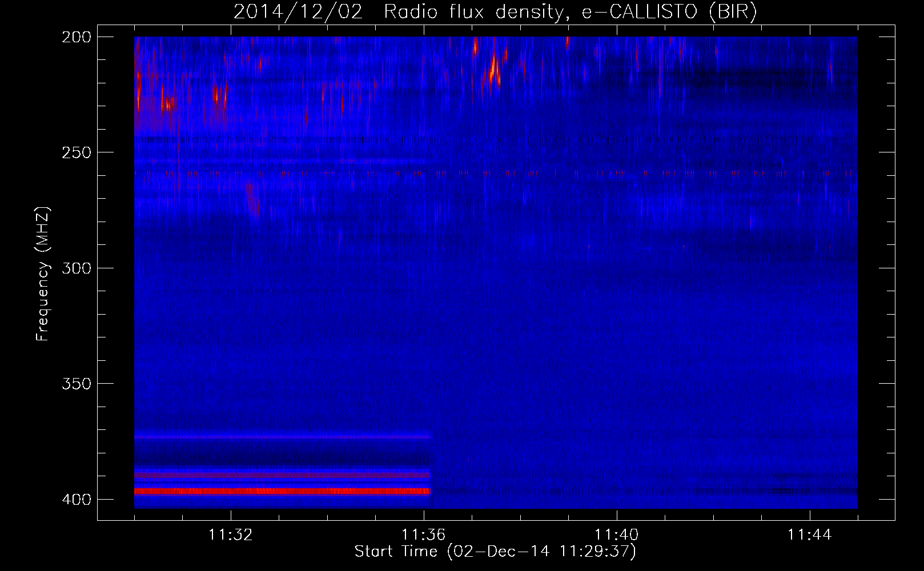Click the 11:32 time tick label
The image size is (924, 571).
click(231, 534)
